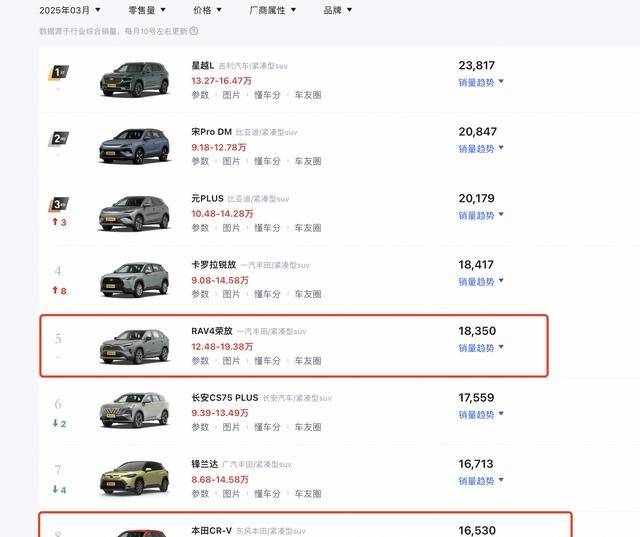
Task: Open 参数 link for 元PLUS
Action: tap(200, 228)
